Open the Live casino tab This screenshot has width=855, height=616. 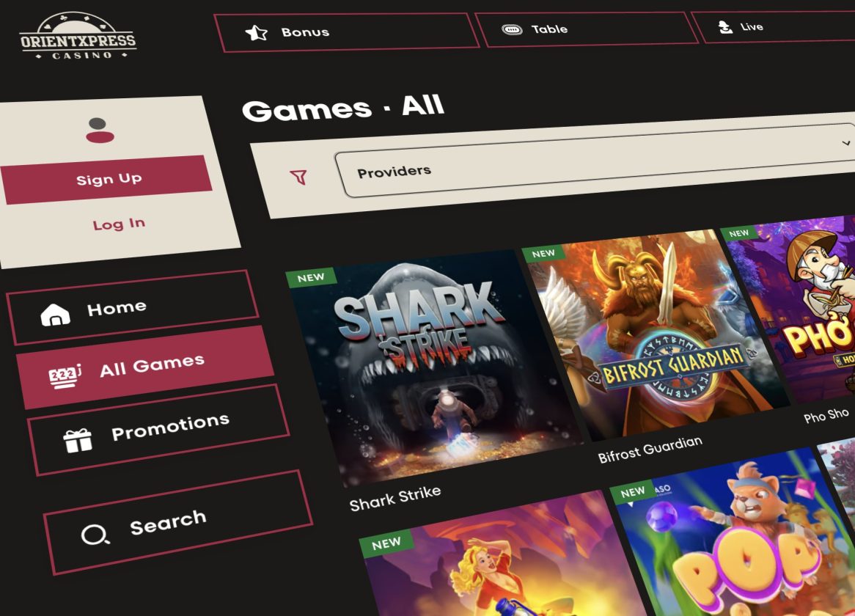774,26
